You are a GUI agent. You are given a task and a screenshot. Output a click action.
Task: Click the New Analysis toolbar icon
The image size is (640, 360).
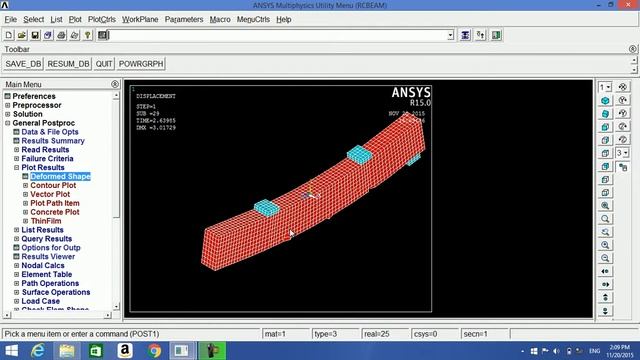click(9, 35)
